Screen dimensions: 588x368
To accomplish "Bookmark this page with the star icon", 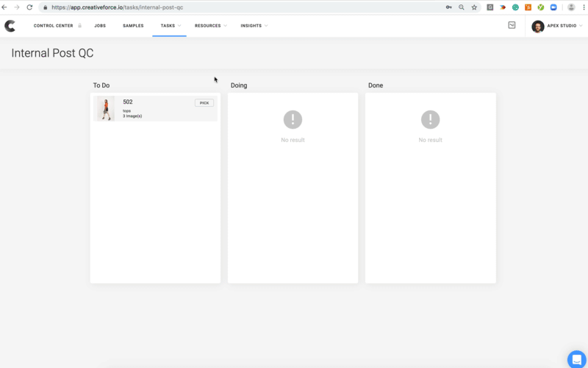I will 474,7.
